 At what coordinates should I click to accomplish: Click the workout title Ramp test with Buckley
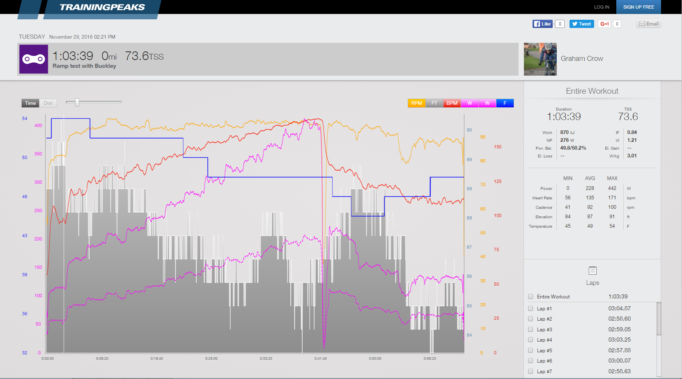coord(84,66)
